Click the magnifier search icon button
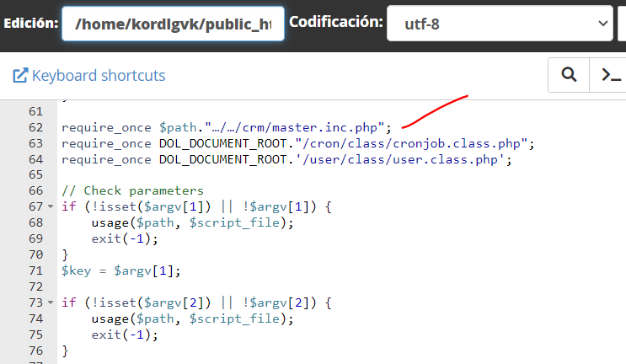 (x=569, y=75)
